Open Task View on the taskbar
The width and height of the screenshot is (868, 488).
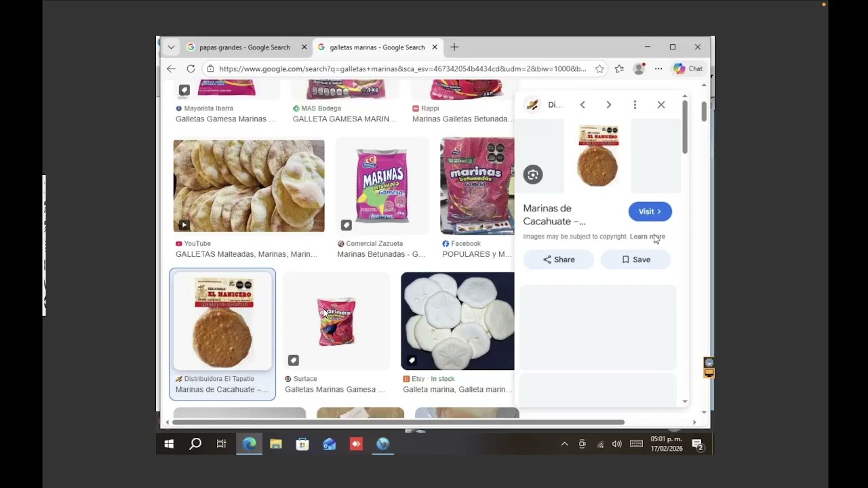222,444
